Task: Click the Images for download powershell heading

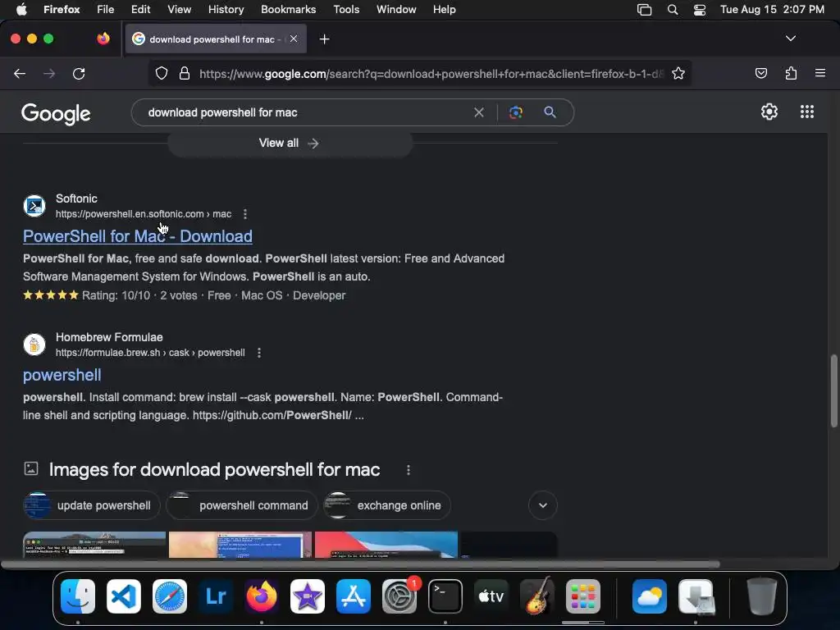Action: pyautogui.click(x=214, y=470)
